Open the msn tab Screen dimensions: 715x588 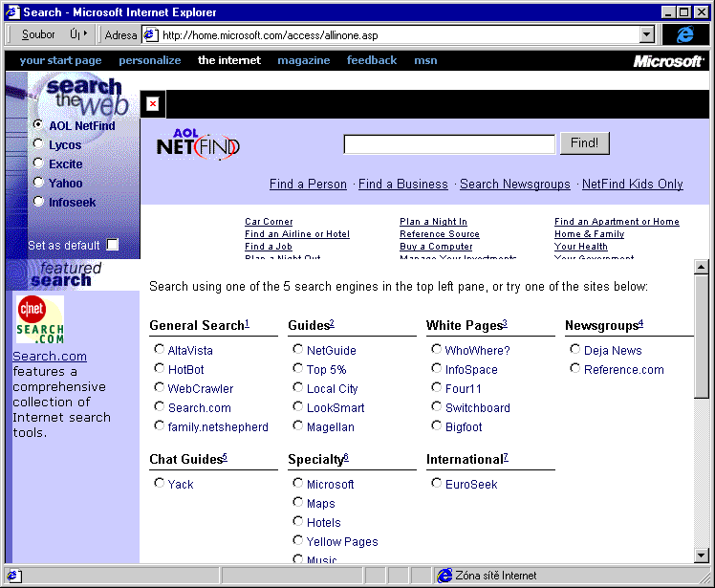click(425, 60)
